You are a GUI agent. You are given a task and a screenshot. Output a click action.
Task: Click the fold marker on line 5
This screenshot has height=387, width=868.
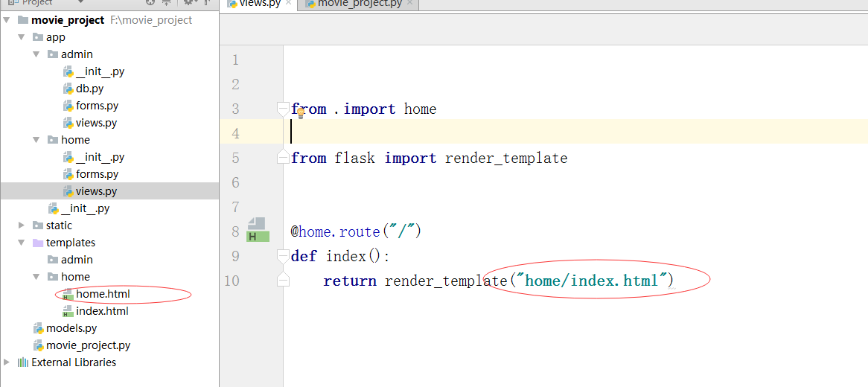(283, 157)
